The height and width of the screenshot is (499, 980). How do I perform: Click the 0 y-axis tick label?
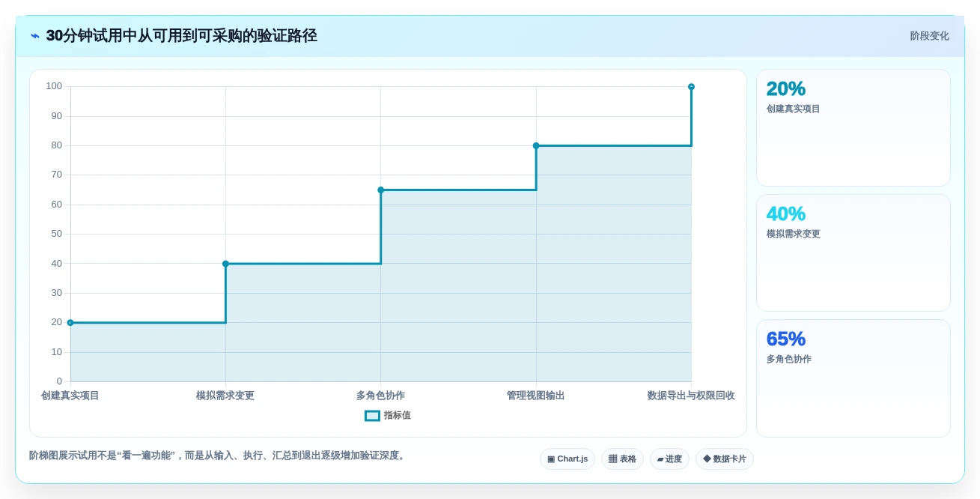(60, 381)
